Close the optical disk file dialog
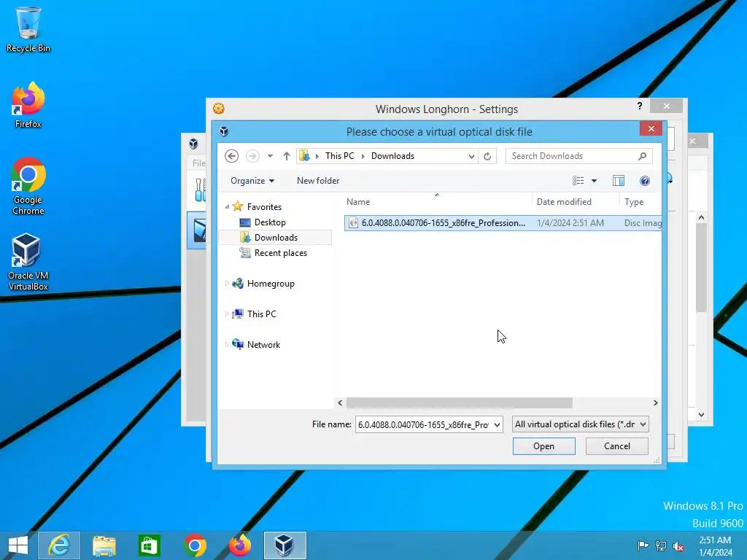The image size is (747, 560). pos(651,128)
